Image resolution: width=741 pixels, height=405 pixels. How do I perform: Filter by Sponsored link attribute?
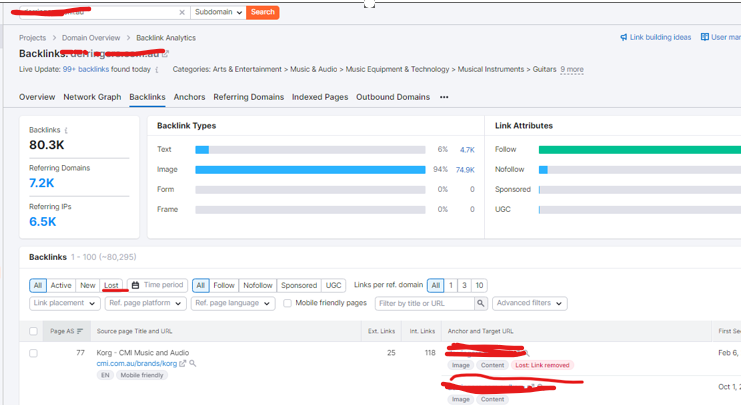coord(299,285)
